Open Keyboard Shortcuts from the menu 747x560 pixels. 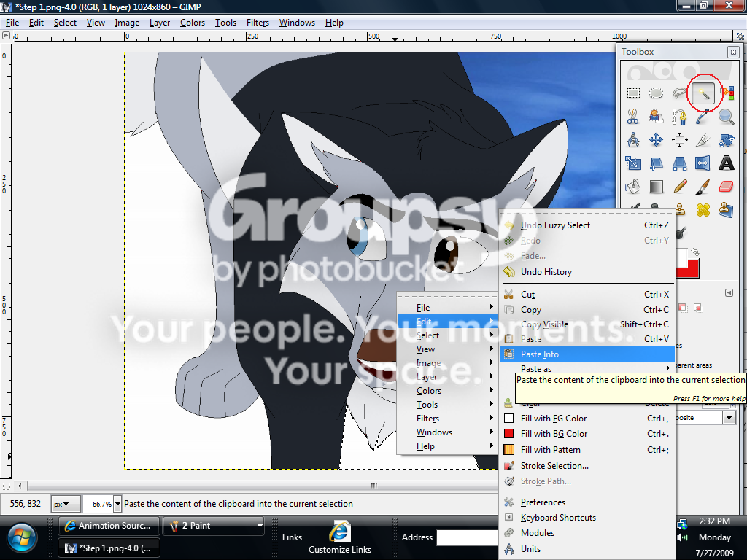(x=587, y=518)
